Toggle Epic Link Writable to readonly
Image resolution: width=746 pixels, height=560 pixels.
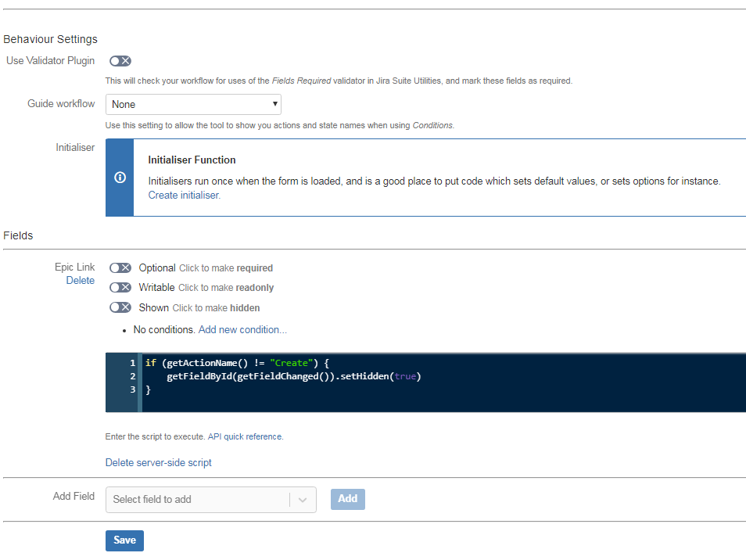[120, 287]
